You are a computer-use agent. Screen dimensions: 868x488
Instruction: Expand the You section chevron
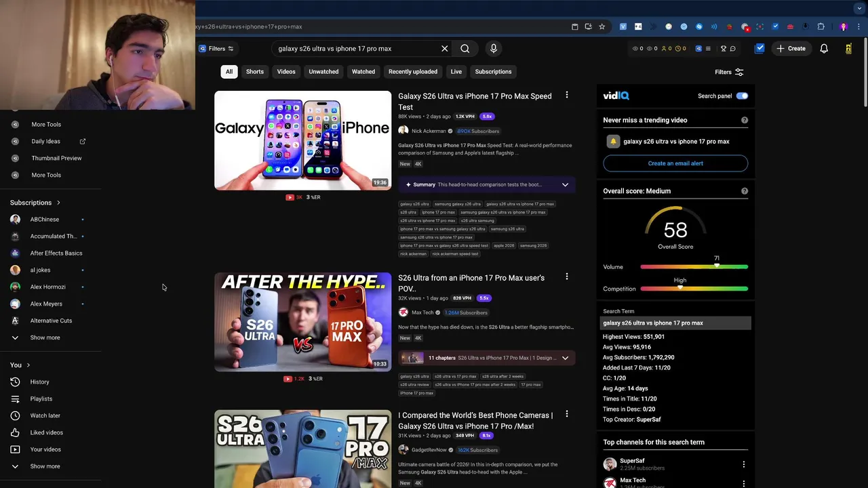28,365
